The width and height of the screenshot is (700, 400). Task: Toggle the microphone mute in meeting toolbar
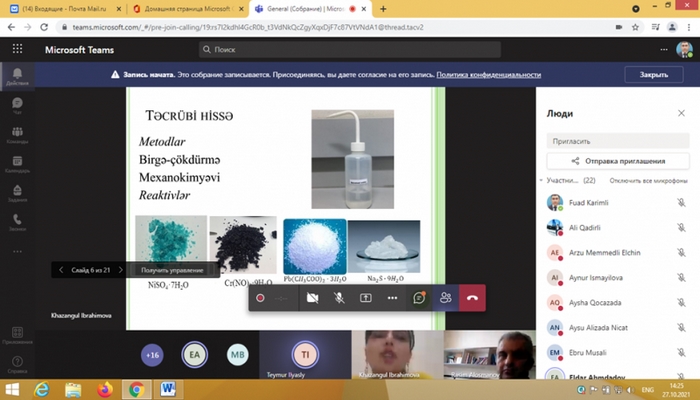pos(340,298)
